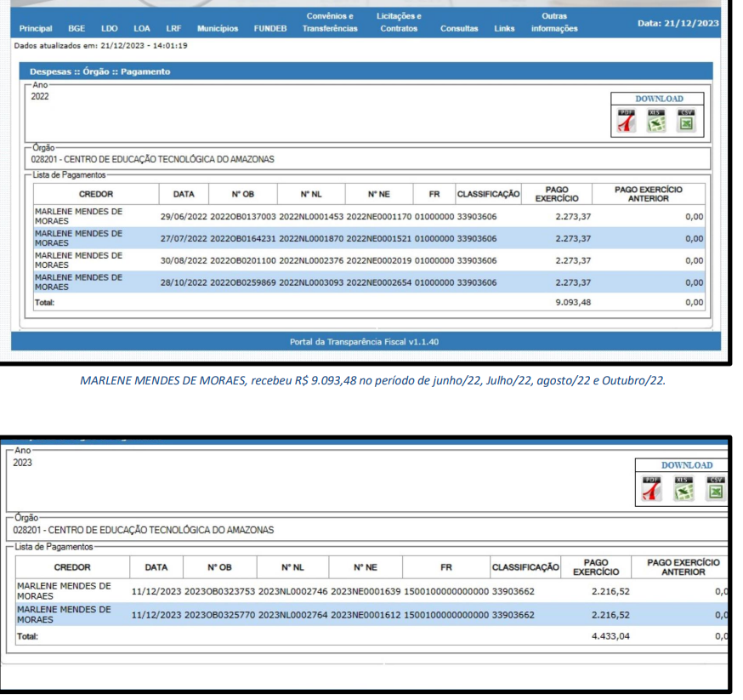Go to the LDO menu
This screenshot has width=743, height=700.
[x=109, y=28]
